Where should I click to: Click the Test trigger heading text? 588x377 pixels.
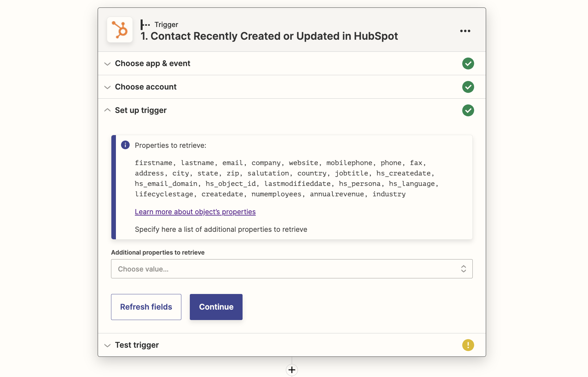137,345
